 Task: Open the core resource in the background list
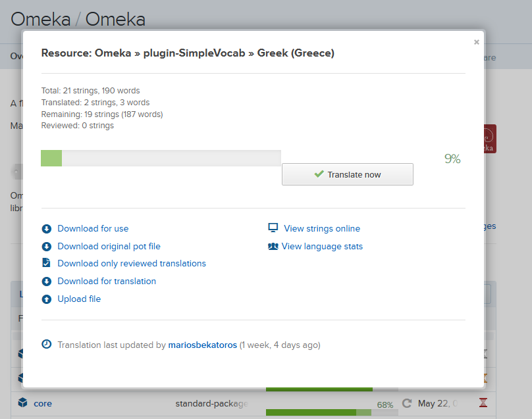pos(43,403)
